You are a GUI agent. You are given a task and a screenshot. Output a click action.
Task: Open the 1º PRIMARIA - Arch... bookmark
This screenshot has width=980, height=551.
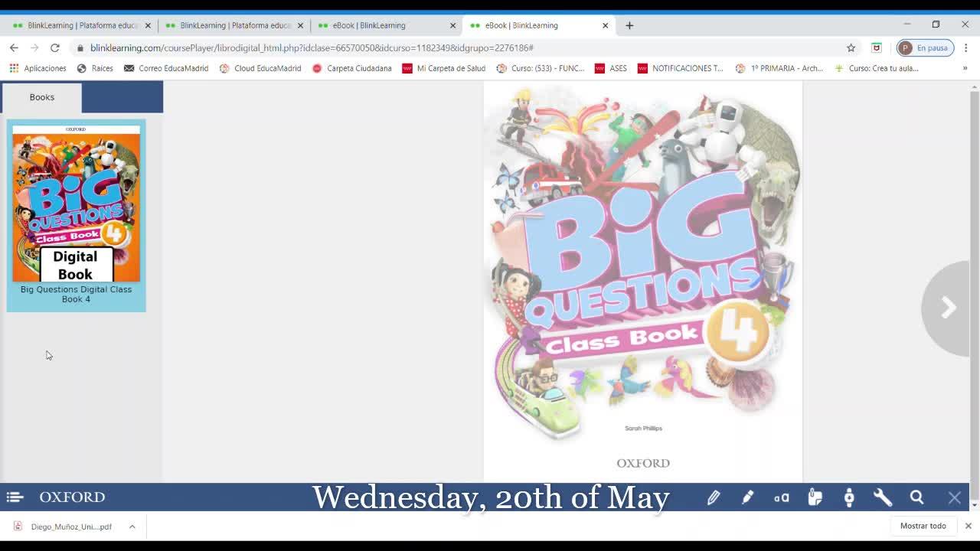point(779,68)
